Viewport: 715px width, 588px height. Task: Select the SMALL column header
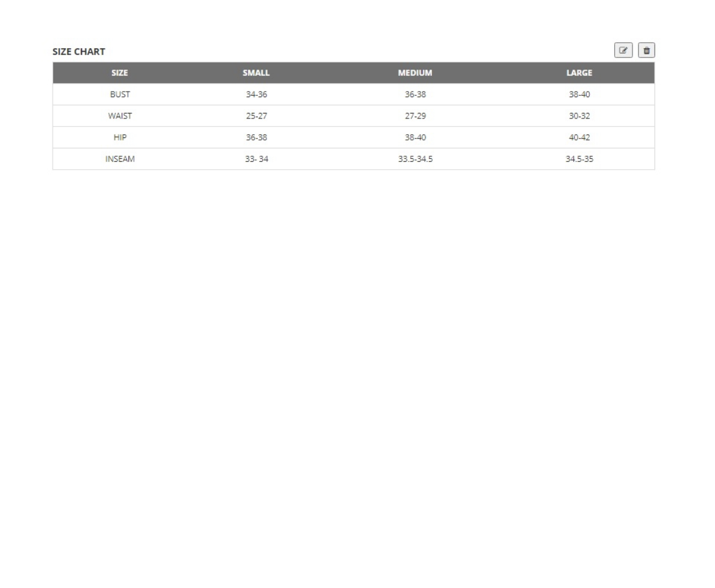[256, 73]
